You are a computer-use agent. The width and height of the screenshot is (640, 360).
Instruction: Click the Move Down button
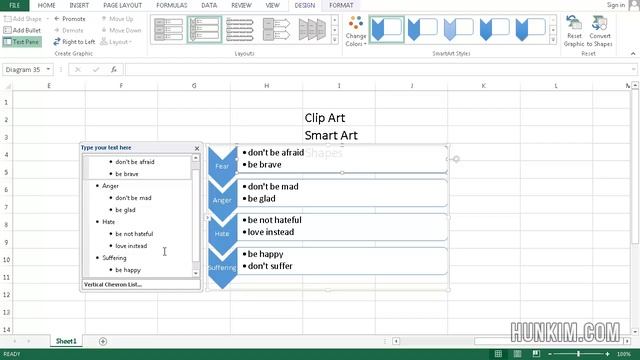point(121,30)
